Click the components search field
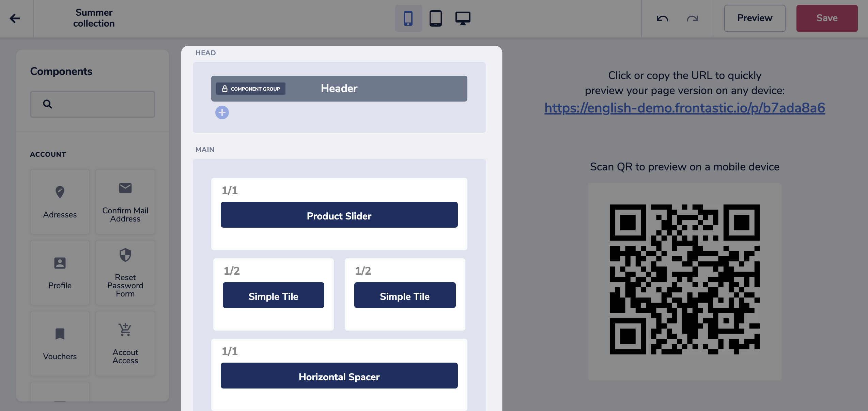The image size is (868, 411). tap(93, 104)
